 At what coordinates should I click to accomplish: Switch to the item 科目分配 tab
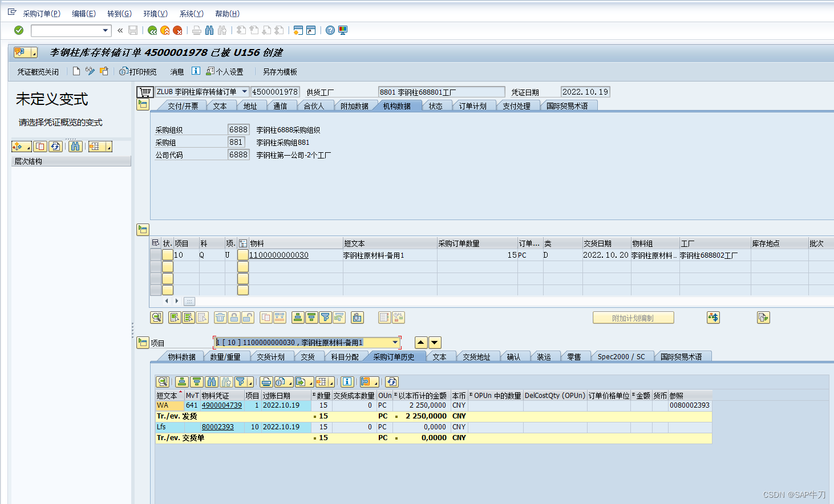pyautogui.click(x=345, y=357)
